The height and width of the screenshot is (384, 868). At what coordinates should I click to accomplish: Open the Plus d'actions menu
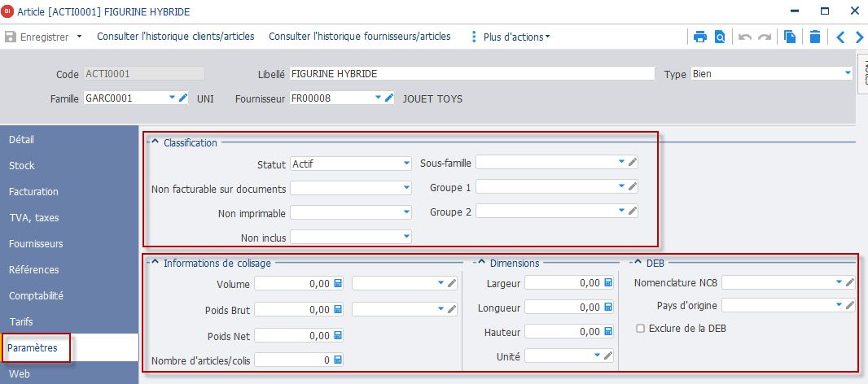pos(516,37)
